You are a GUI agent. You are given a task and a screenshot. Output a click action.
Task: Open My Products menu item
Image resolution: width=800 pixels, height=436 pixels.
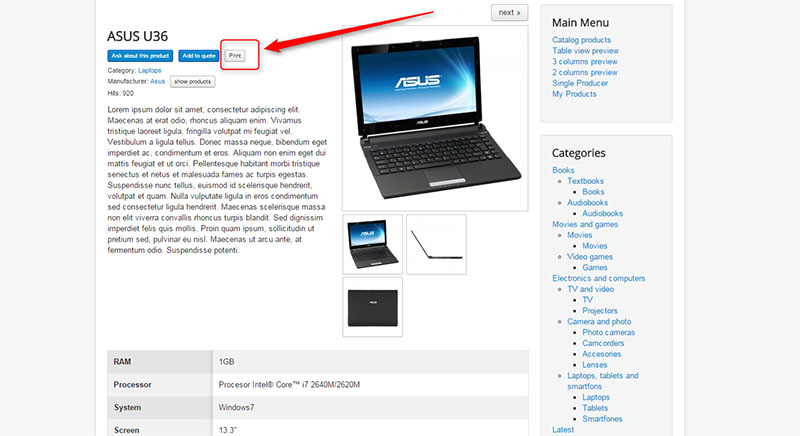click(x=574, y=94)
